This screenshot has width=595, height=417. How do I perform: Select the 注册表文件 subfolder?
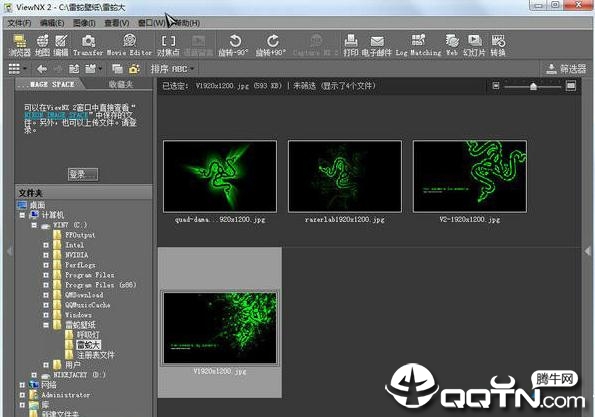[x=90, y=355]
